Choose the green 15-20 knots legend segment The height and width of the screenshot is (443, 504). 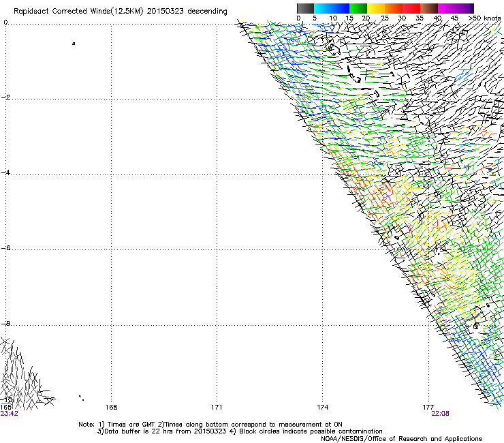(358, 8)
